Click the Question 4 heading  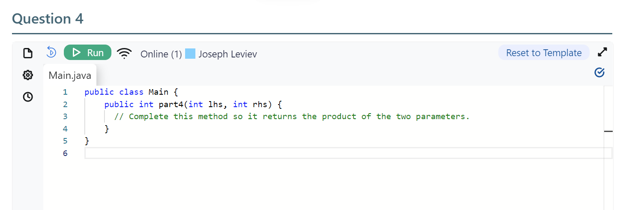[x=48, y=18]
